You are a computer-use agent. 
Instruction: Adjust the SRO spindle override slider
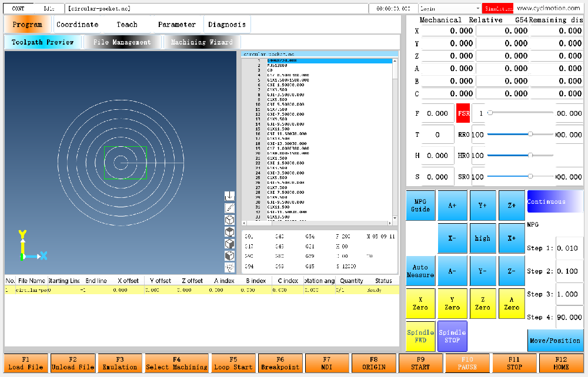point(520,176)
